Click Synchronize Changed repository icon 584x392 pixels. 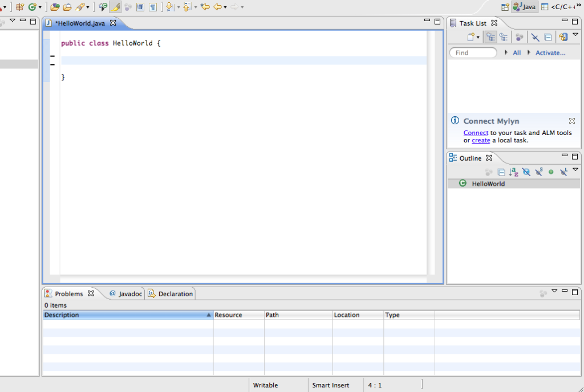(563, 37)
